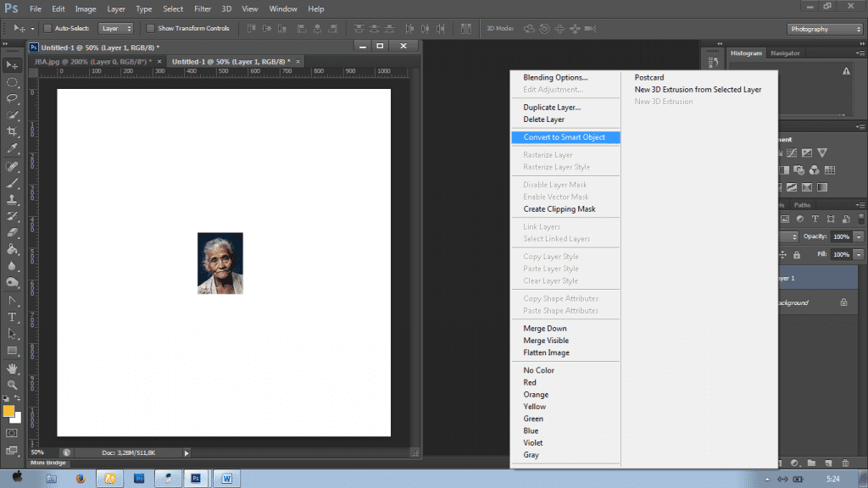Select the Horizontal Type tool
The height and width of the screenshot is (488, 868).
[x=12, y=317]
